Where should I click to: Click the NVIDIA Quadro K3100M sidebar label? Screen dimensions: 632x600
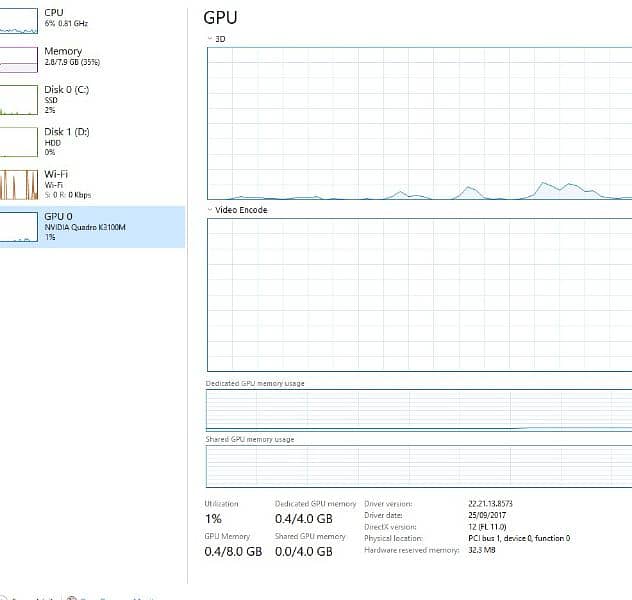click(83, 227)
